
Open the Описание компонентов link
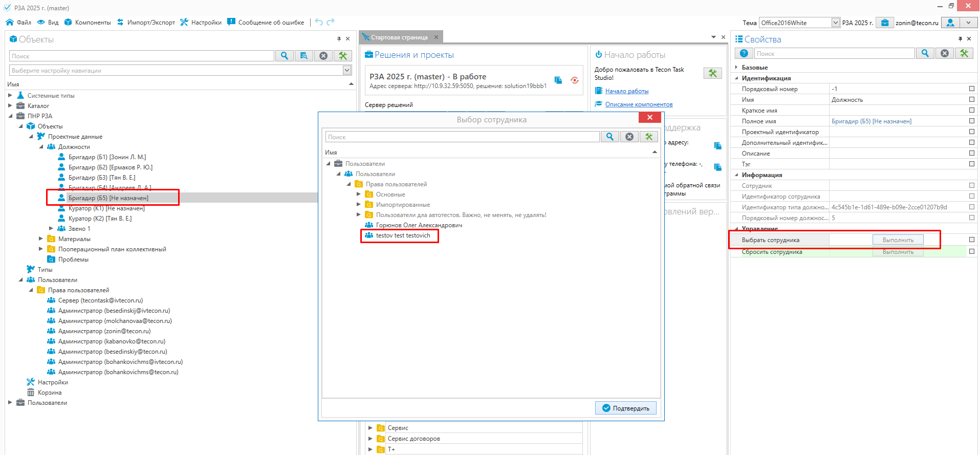639,104
